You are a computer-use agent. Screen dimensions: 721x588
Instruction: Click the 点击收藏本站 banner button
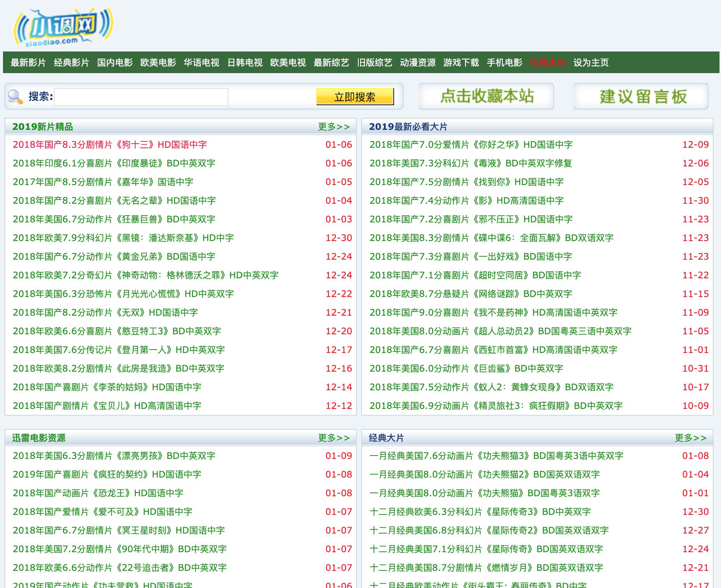487,96
